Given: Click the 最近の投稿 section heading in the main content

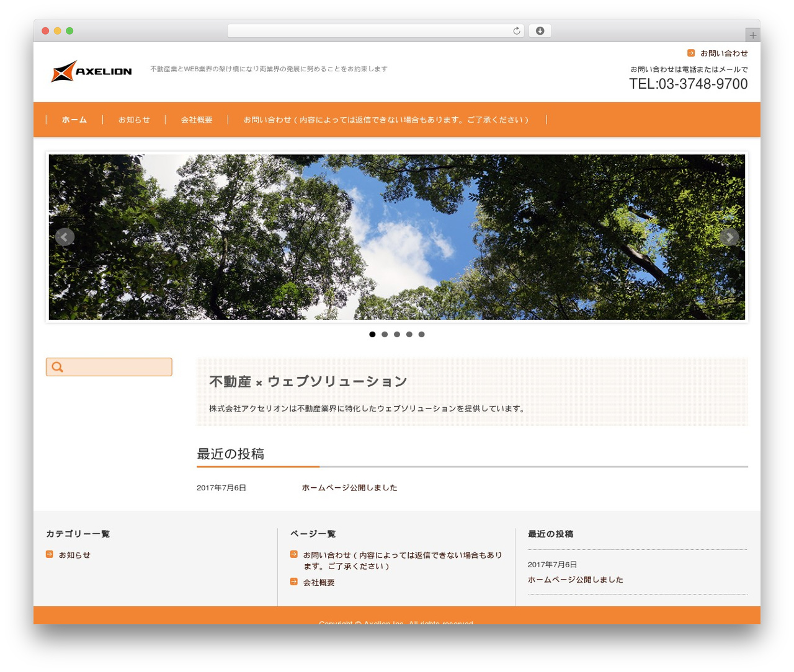Looking at the screenshot, I should pyautogui.click(x=231, y=454).
